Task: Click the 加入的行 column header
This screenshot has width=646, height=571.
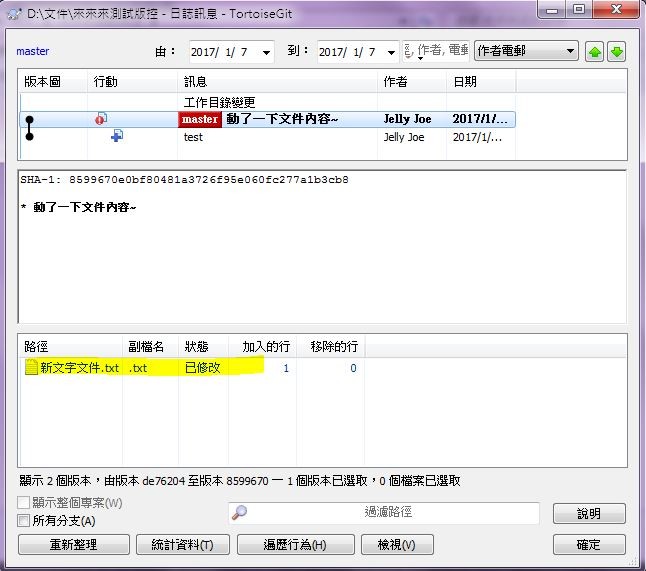Action: point(262,346)
